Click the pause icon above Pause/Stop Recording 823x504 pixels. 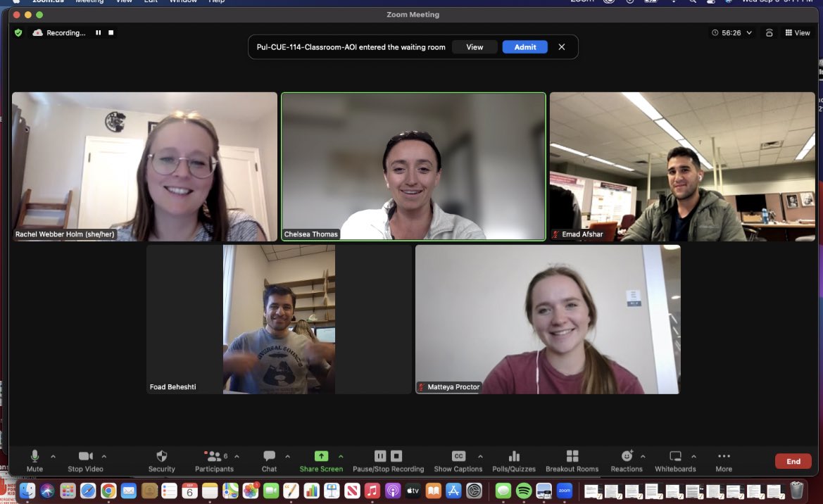click(380, 455)
